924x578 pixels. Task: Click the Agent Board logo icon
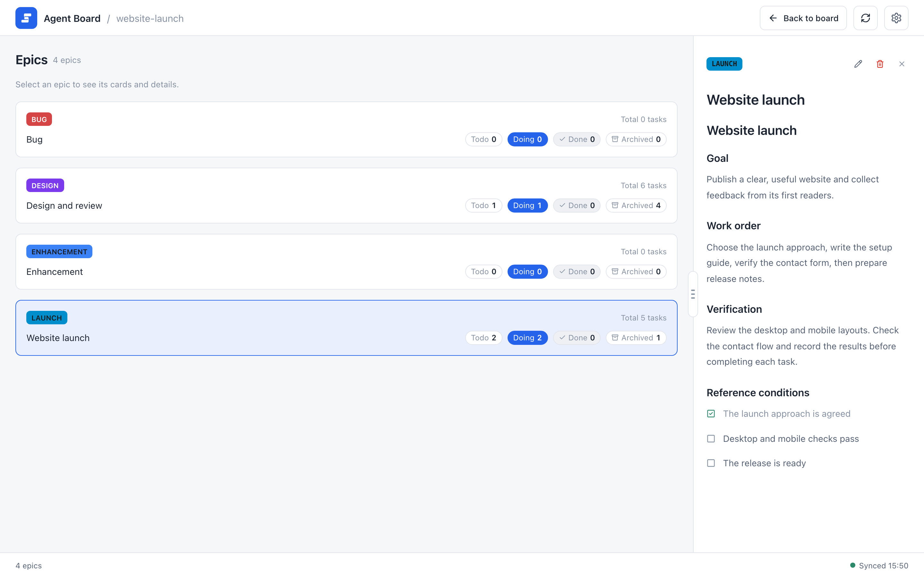26,18
